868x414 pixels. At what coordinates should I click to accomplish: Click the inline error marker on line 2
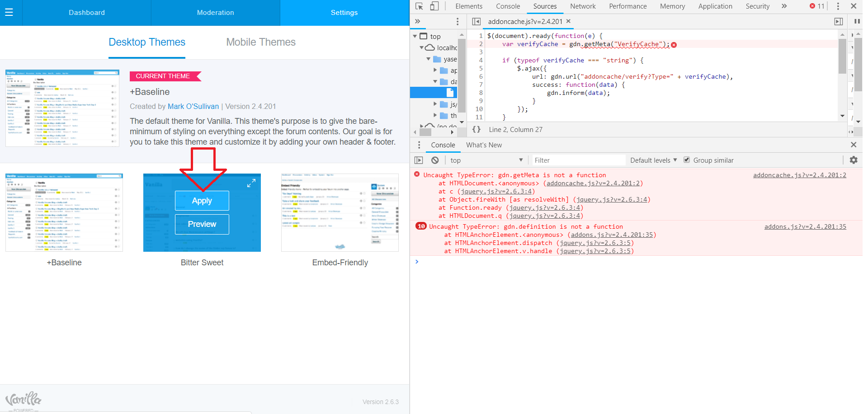[674, 45]
